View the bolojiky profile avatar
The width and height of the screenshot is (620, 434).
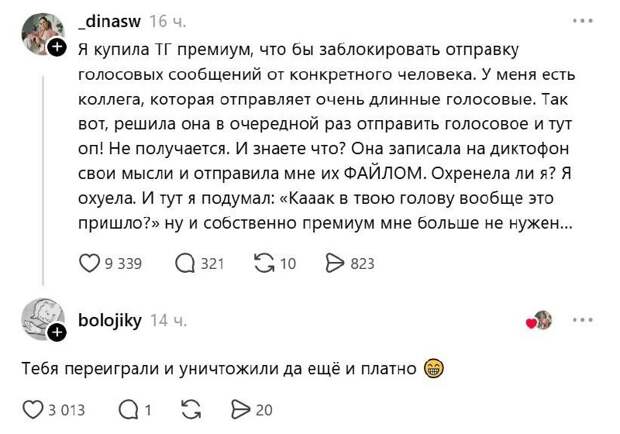coord(40,317)
